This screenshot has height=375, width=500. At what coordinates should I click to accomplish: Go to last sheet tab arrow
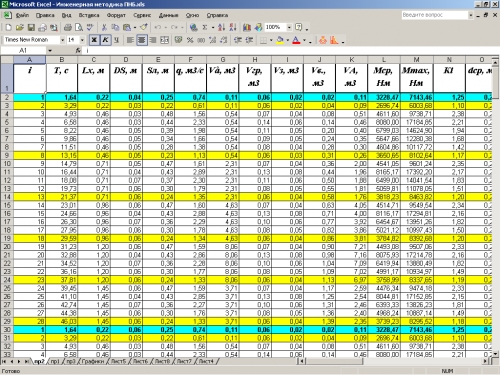coord(26,361)
